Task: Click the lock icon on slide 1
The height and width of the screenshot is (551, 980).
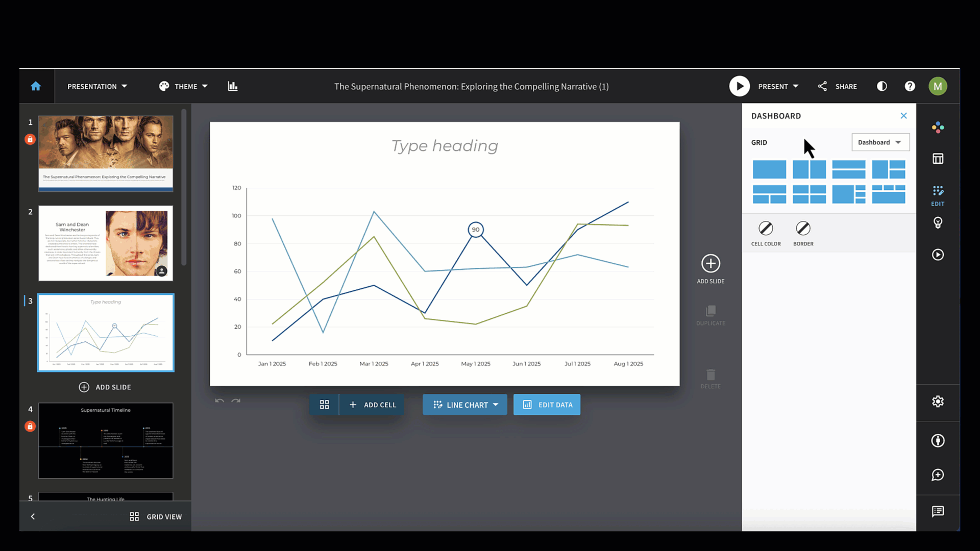Action: click(30, 139)
